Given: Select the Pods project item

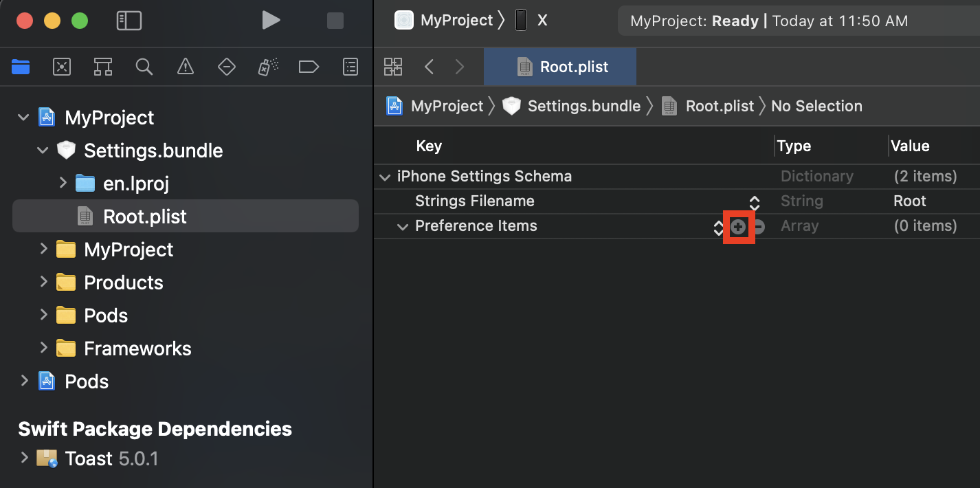Looking at the screenshot, I should click(x=87, y=381).
